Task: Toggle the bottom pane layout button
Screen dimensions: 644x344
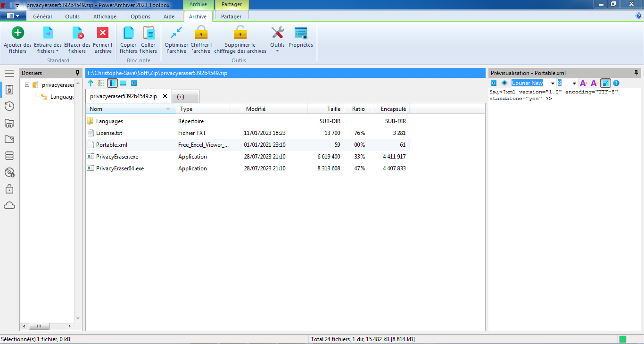Action: [x=123, y=83]
